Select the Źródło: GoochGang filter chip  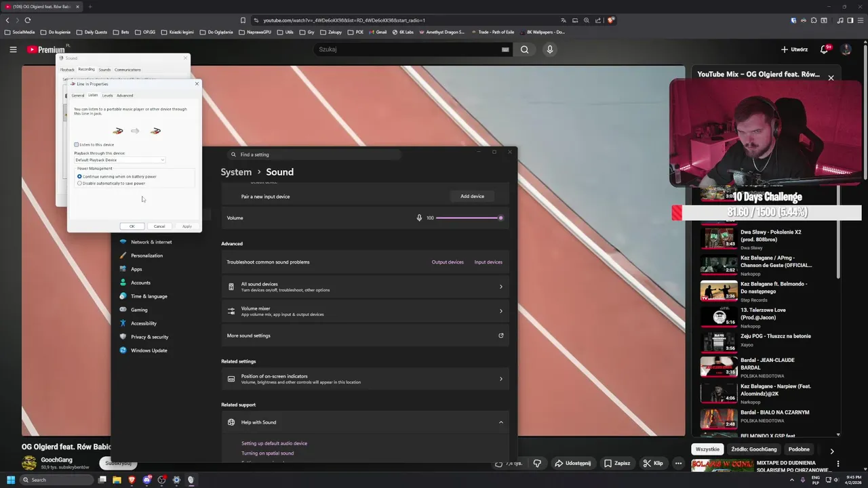click(x=753, y=449)
